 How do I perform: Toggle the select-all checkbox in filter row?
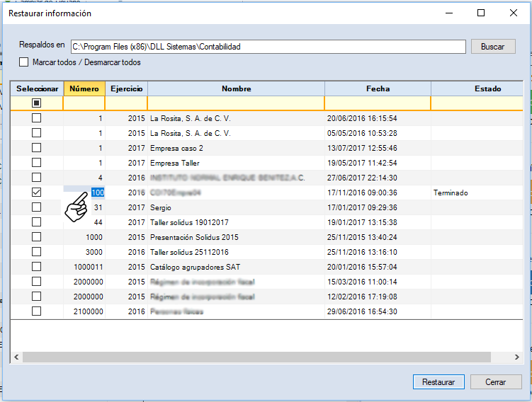click(36, 103)
